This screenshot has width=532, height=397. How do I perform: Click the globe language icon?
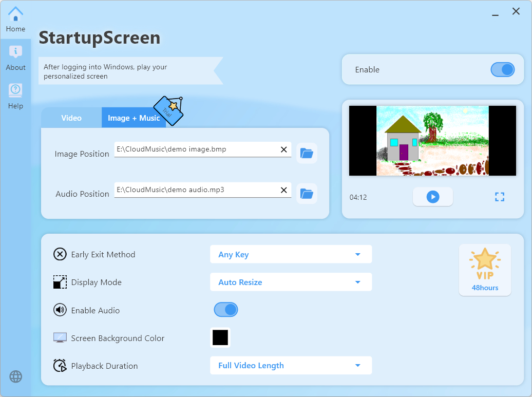[16, 376]
